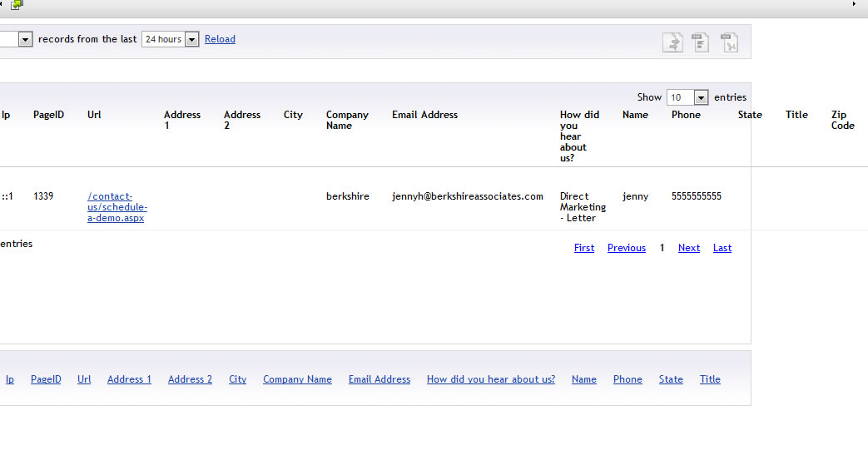Click the Reload link

(220, 39)
